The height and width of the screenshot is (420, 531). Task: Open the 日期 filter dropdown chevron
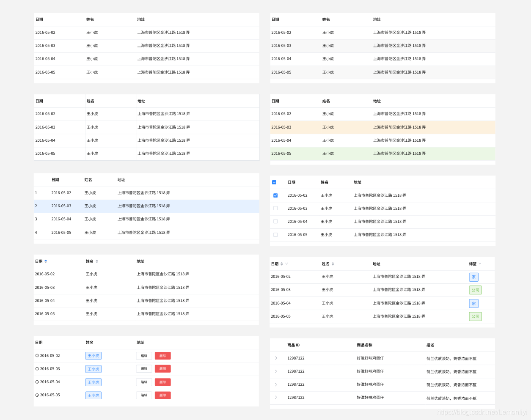pos(286,264)
